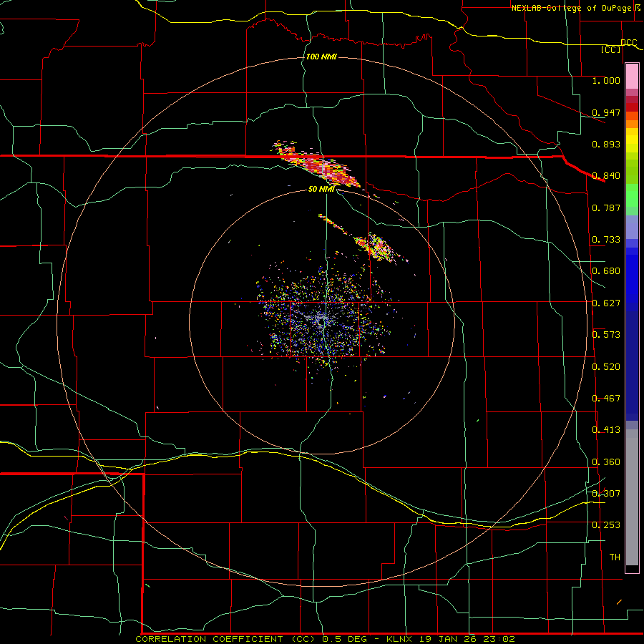
Task: Click the KLNX radar site identifier
Action: pos(401,639)
